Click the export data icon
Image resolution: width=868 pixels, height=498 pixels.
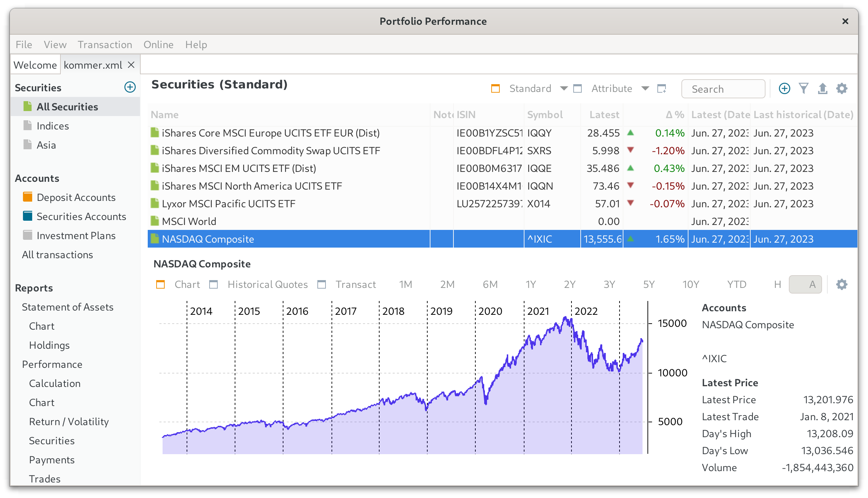pyautogui.click(x=822, y=88)
